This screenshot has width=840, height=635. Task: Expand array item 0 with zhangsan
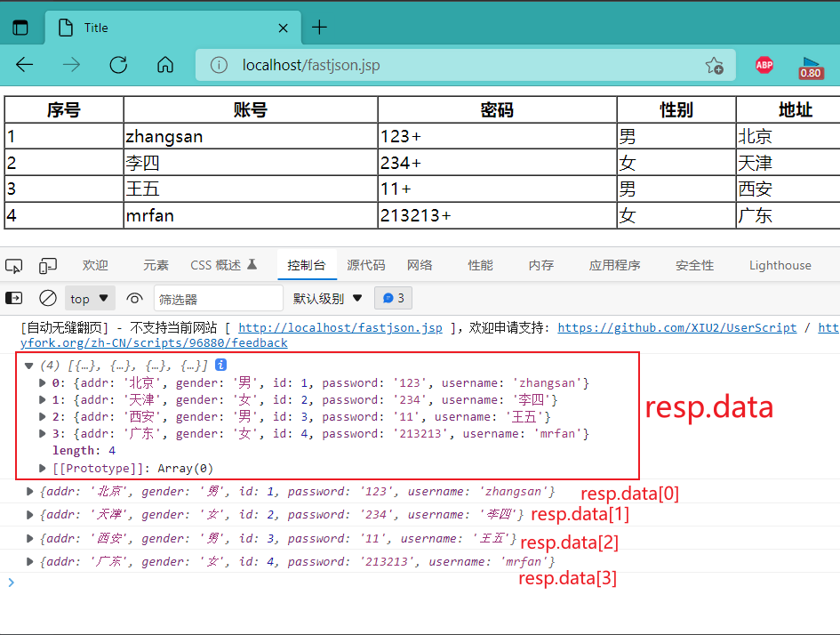[42, 383]
